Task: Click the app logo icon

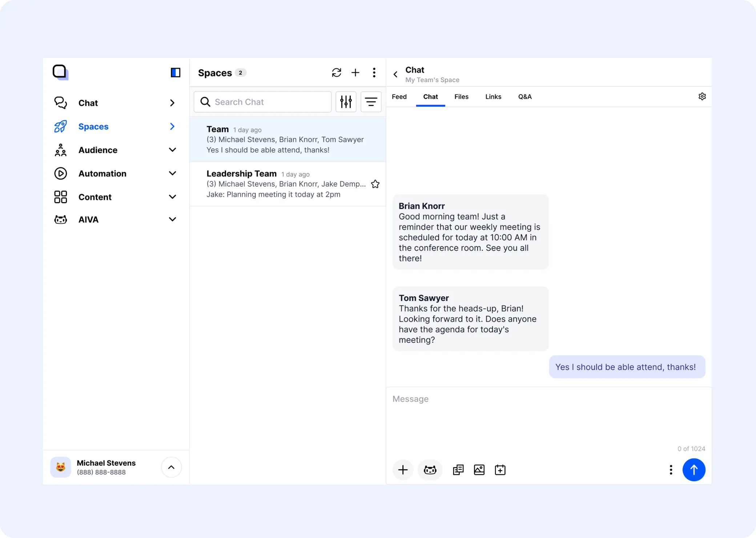Action: coord(60,72)
